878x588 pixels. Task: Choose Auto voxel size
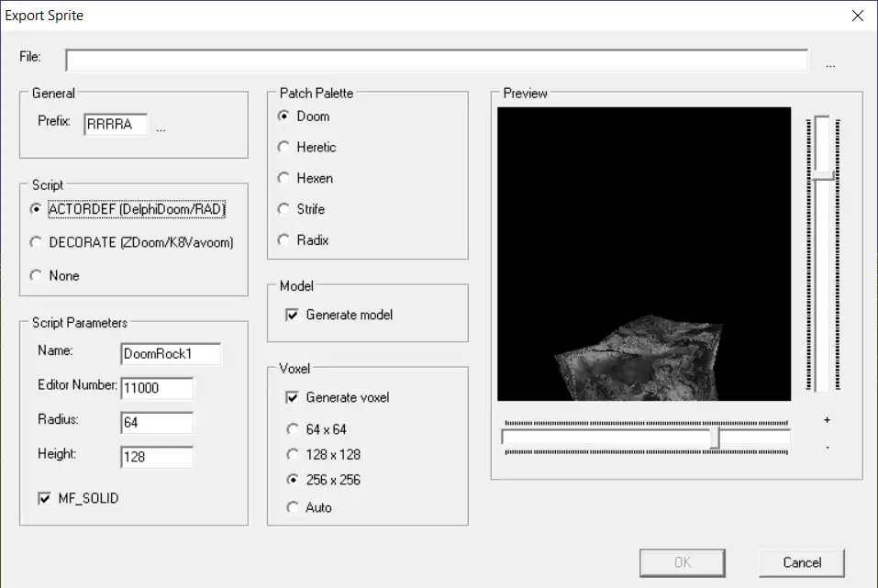click(x=309, y=507)
